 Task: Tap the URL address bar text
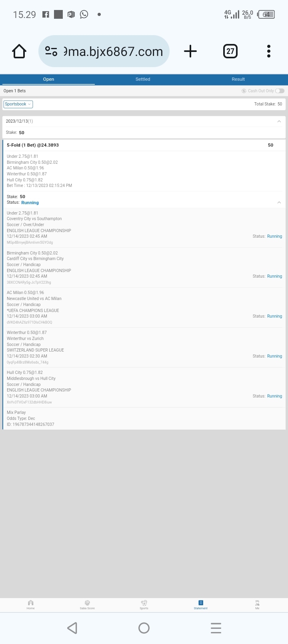[x=114, y=52]
